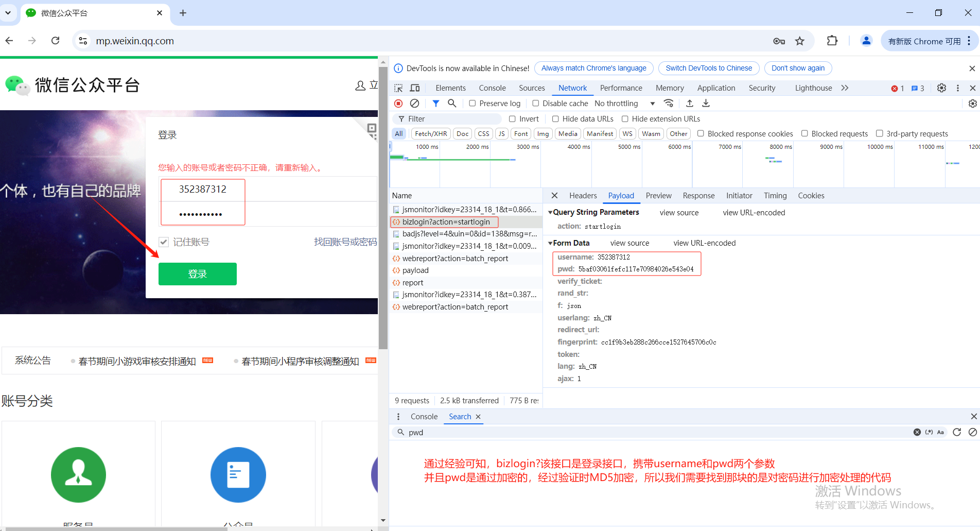Switch to the Elements panel tab

[450, 88]
